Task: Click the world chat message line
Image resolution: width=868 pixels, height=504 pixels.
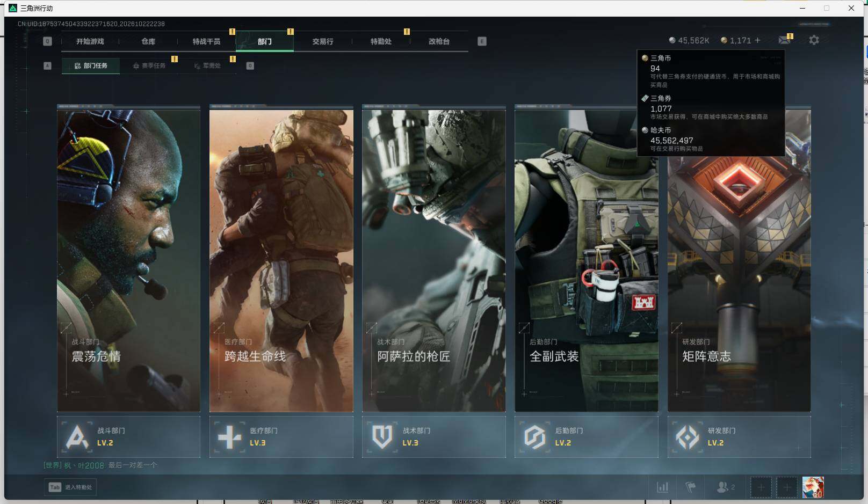Action: coord(100,465)
